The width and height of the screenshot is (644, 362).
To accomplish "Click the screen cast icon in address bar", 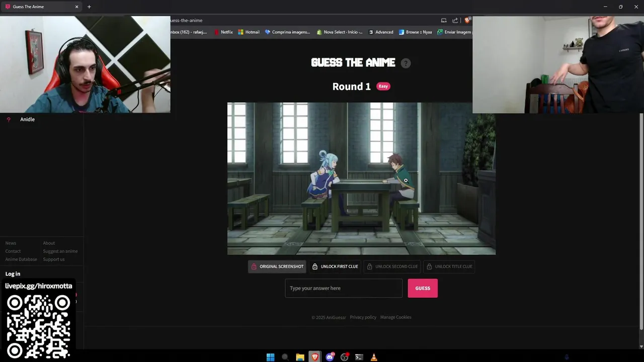I will pyautogui.click(x=444, y=21).
